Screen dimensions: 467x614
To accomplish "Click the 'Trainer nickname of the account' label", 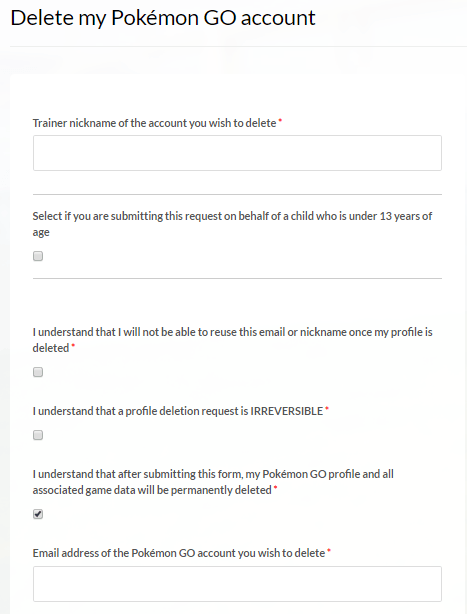I will point(154,123).
